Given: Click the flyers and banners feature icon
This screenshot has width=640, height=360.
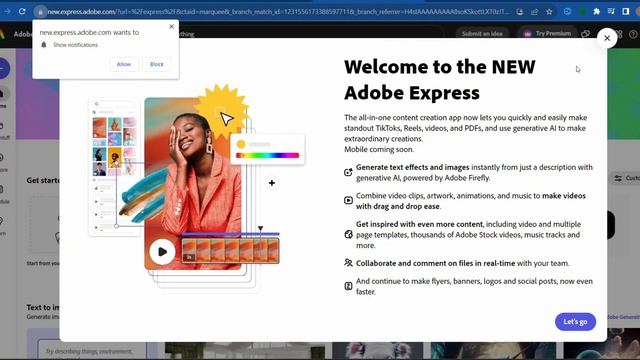Looking at the screenshot, I should click(x=348, y=286).
